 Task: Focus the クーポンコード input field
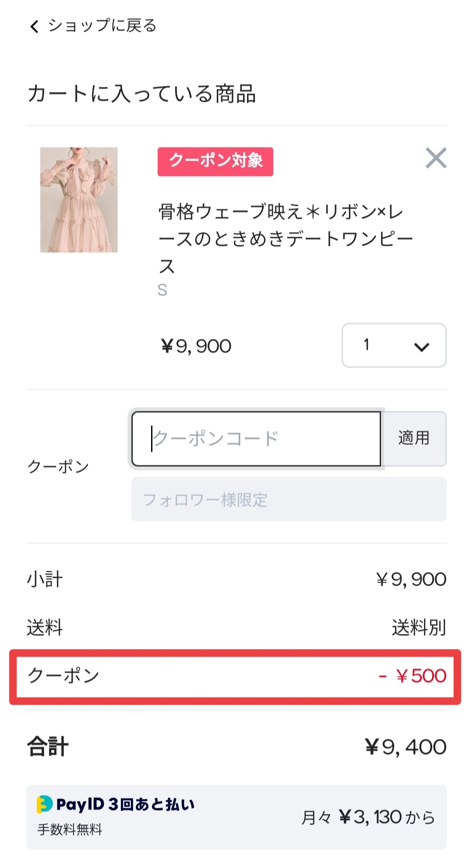click(x=256, y=439)
